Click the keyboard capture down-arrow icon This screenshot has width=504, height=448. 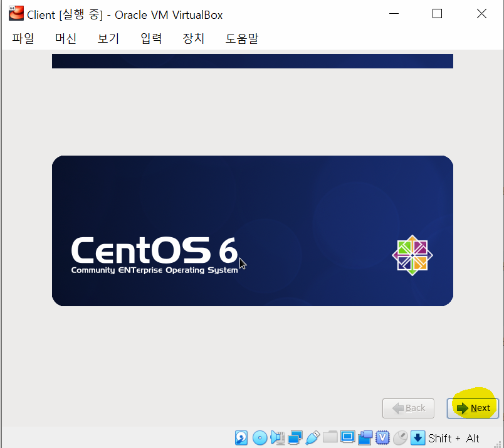coord(418,438)
